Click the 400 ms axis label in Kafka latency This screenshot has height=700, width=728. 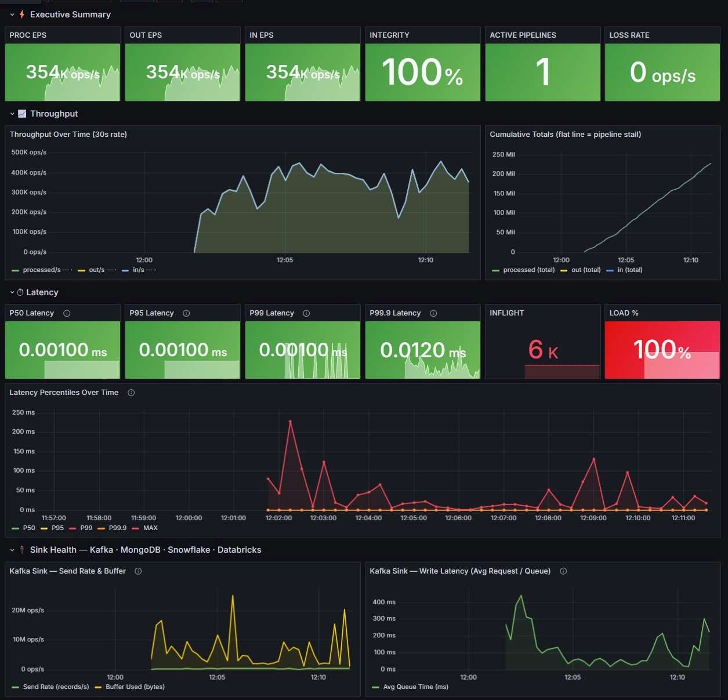(x=384, y=602)
